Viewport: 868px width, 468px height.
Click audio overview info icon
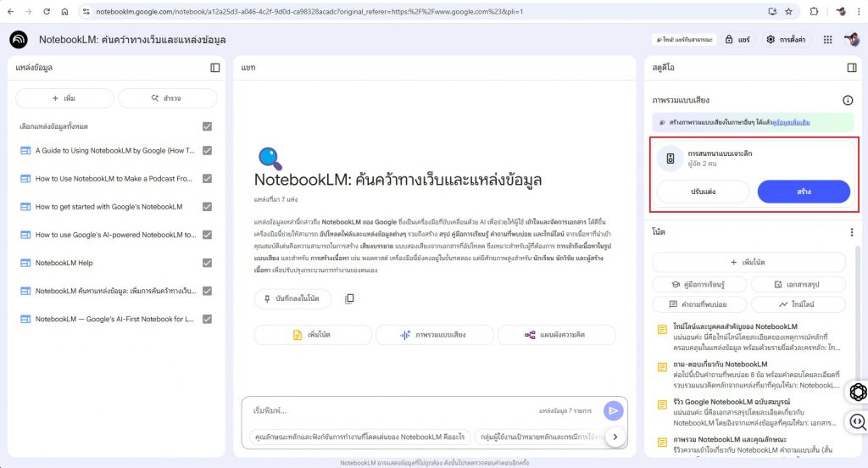[848, 100]
